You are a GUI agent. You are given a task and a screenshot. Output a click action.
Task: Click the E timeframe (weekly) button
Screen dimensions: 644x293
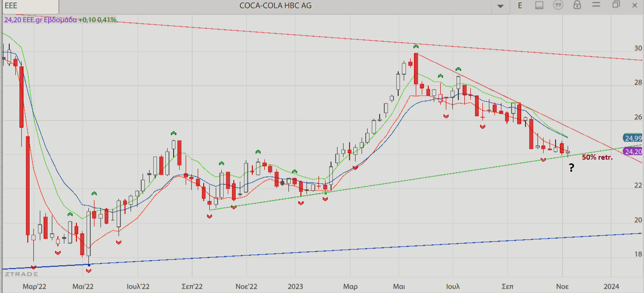(x=520, y=6)
